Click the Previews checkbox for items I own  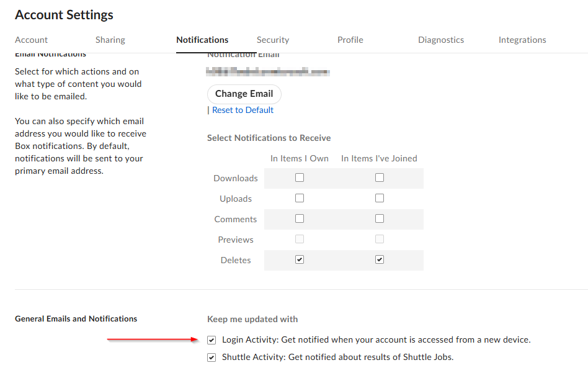click(x=300, y=239)
